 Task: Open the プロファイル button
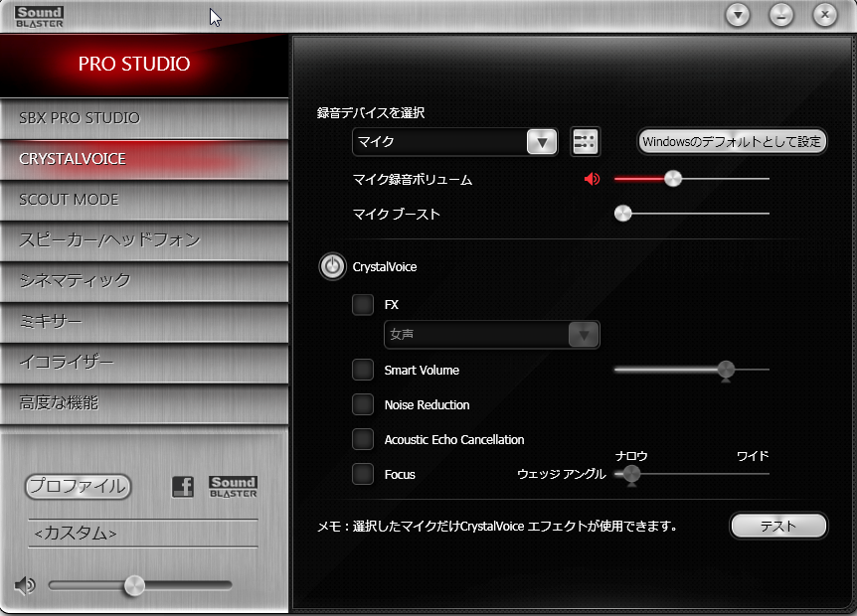point(78,486)
